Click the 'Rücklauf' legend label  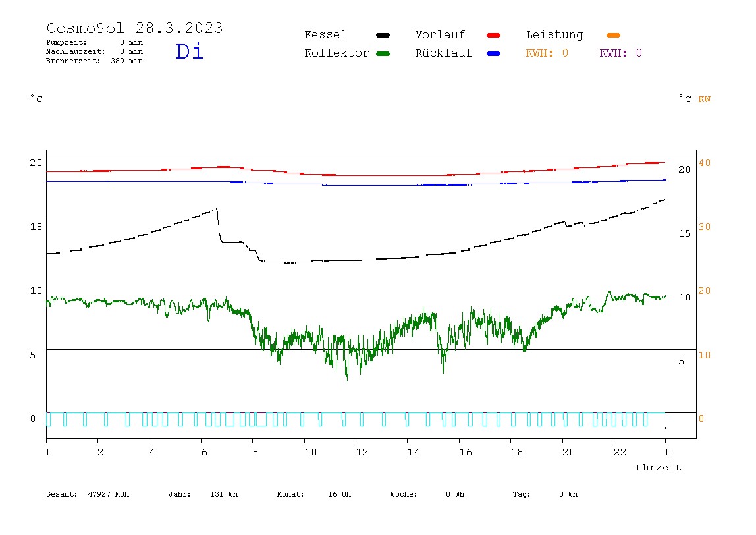[x=444, y=53]
